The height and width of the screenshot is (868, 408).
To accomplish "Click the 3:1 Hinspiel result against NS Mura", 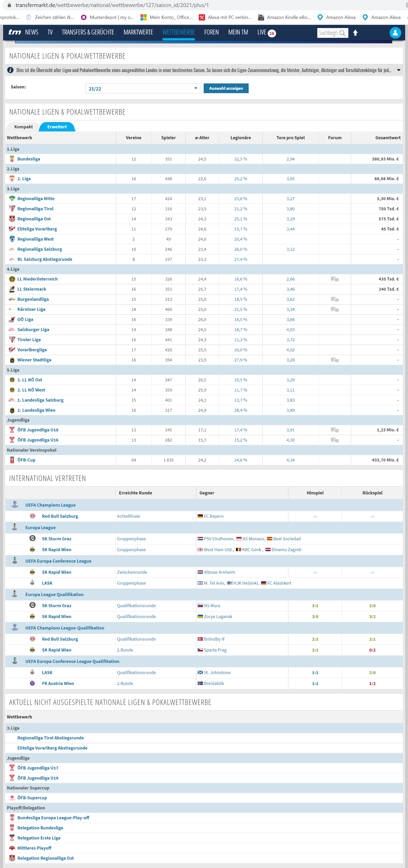I will tap(315, 606).
